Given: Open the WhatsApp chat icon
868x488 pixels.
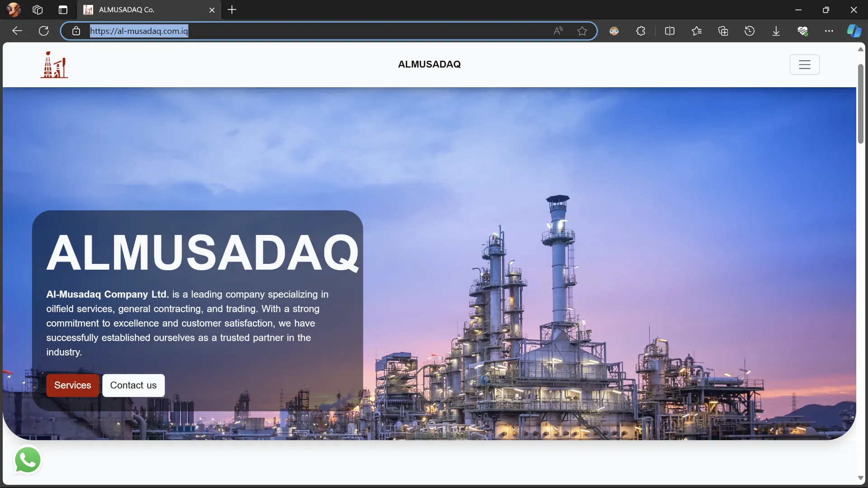Looking at the screenshot, I should 28,460.
